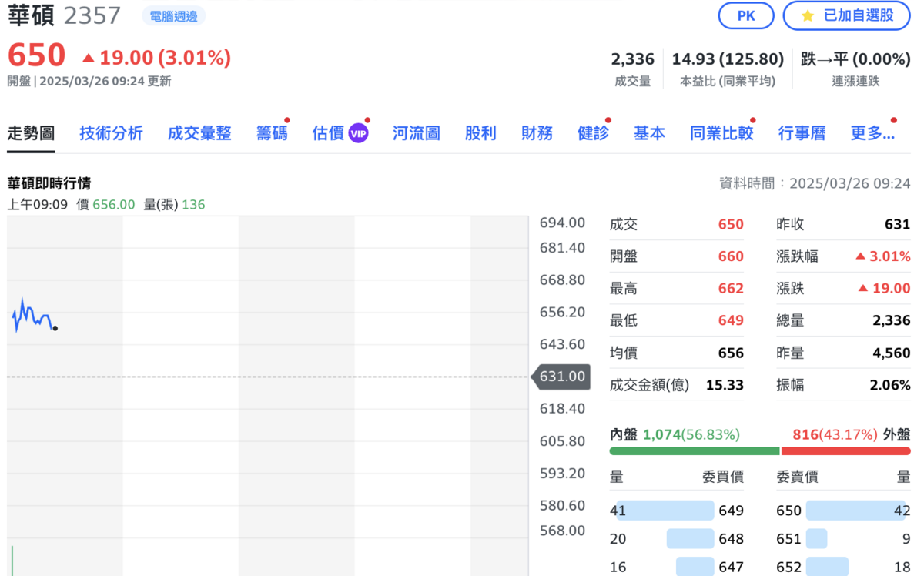Viewport: 924px width, 576px height.
Task: Switch to the 成交彙整 tab
Action: pos(199,133)
